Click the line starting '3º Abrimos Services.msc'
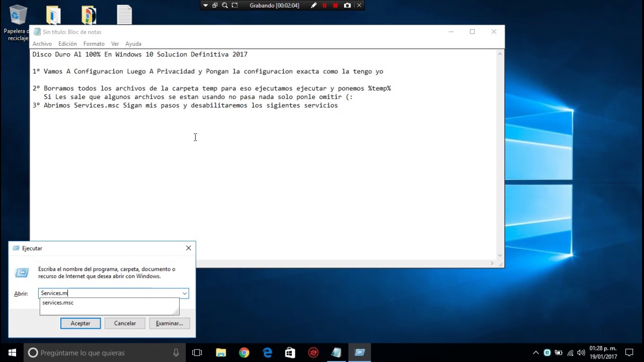The width and height of the screenshot is (644, 362). (185, 106)
